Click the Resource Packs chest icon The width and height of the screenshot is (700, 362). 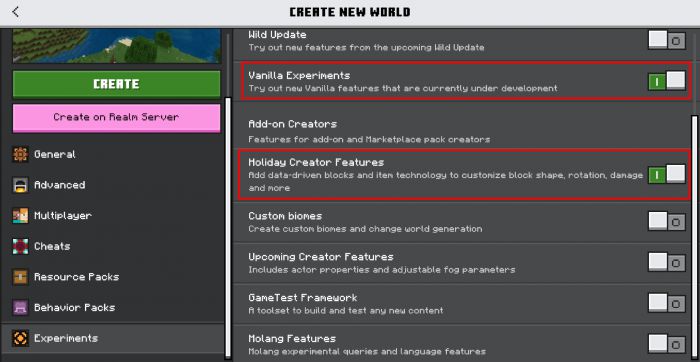tap(21, 277)
